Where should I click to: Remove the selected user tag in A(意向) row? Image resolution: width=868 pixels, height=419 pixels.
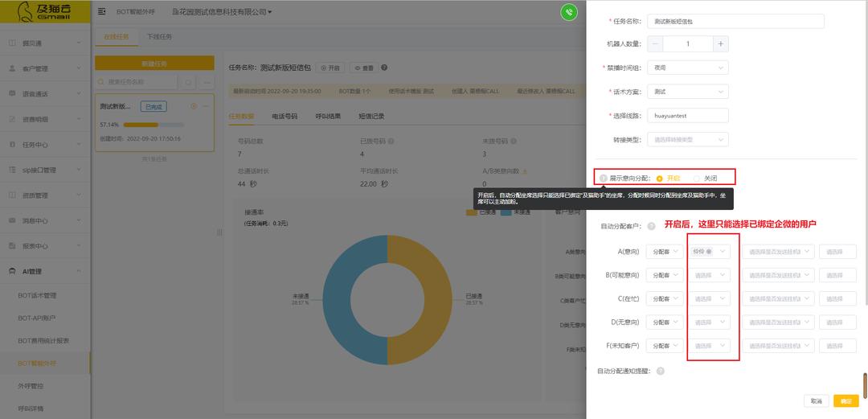[x=709, y=252]
